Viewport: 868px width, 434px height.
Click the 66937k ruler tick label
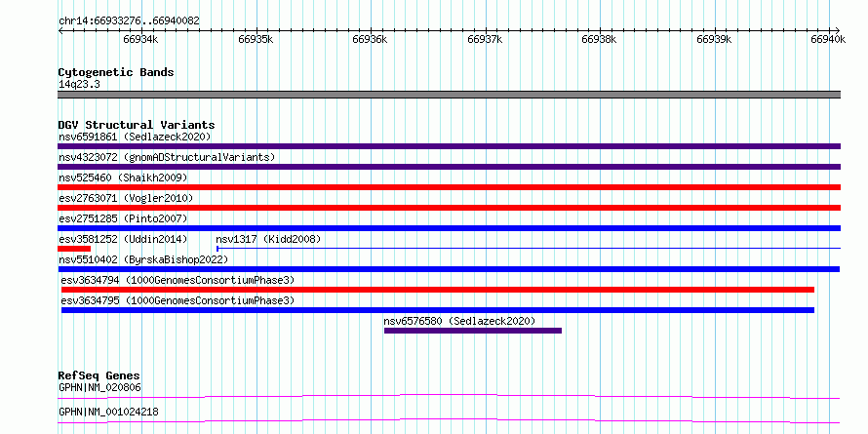pos(485,39)
